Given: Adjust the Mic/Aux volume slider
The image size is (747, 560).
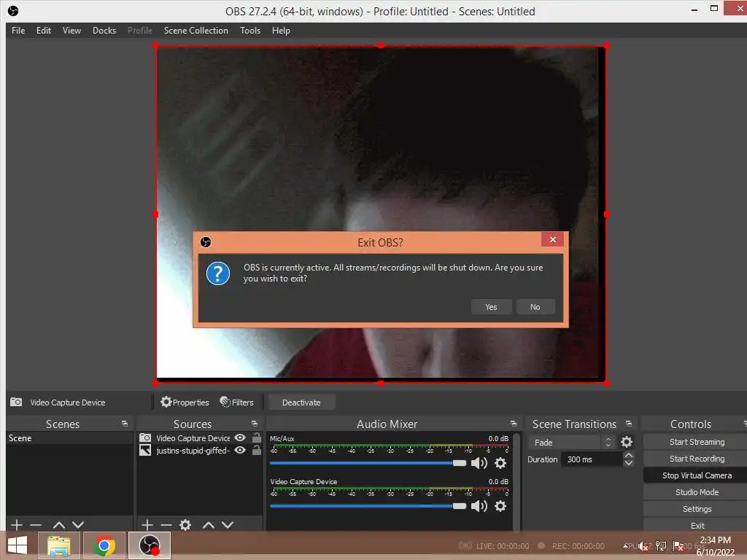Looking at the screenshot, I should pyautogui.click(x=368, y=463).
